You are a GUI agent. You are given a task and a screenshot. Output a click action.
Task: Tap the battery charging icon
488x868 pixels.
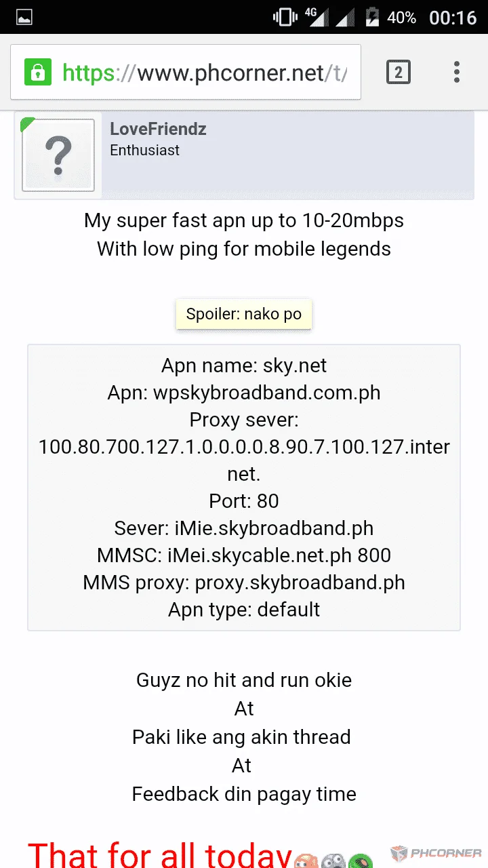click(x=371, y=18)
